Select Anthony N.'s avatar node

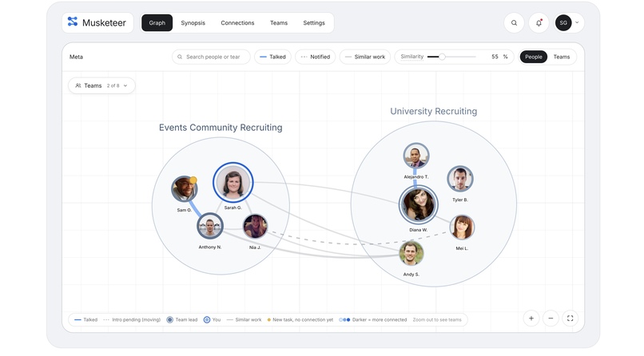[210, 226]
